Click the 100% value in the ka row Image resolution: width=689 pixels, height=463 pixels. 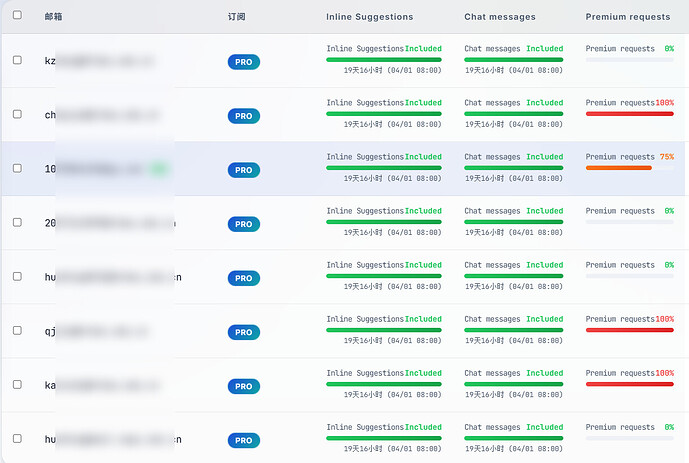(x=664, y=373)
